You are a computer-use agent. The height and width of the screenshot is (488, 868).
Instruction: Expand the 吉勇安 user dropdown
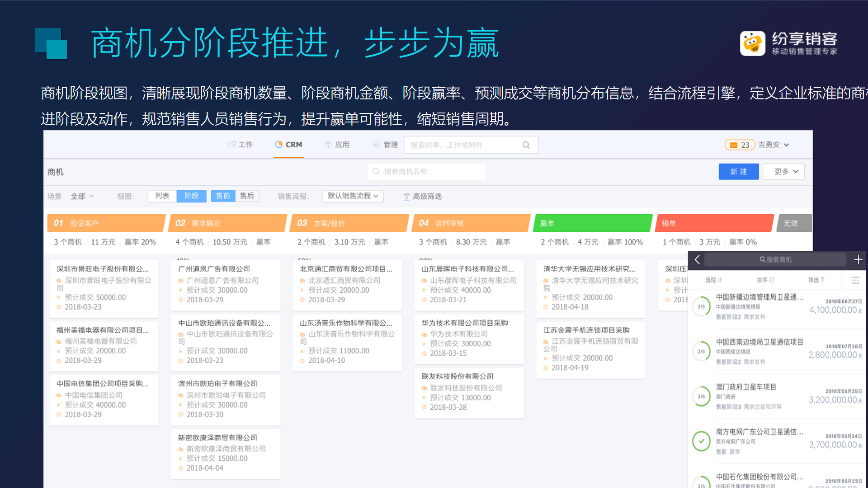pos(774,145)
